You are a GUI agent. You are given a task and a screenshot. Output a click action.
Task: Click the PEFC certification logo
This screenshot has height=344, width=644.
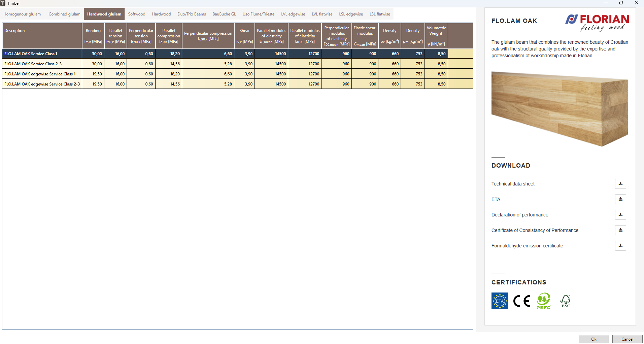coord(544,301)
